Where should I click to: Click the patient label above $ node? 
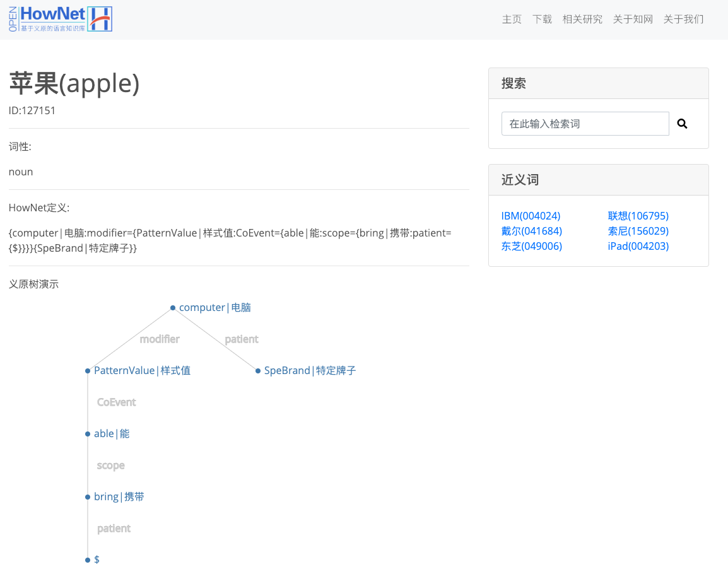coord(114,529)
